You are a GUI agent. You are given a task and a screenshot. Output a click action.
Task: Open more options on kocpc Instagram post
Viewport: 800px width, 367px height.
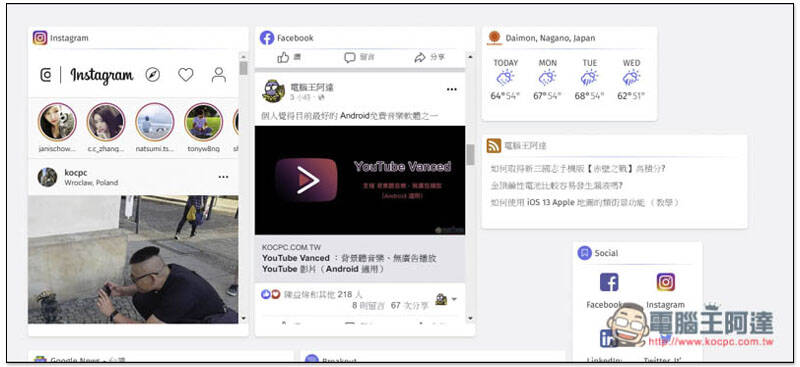(223, 177)
